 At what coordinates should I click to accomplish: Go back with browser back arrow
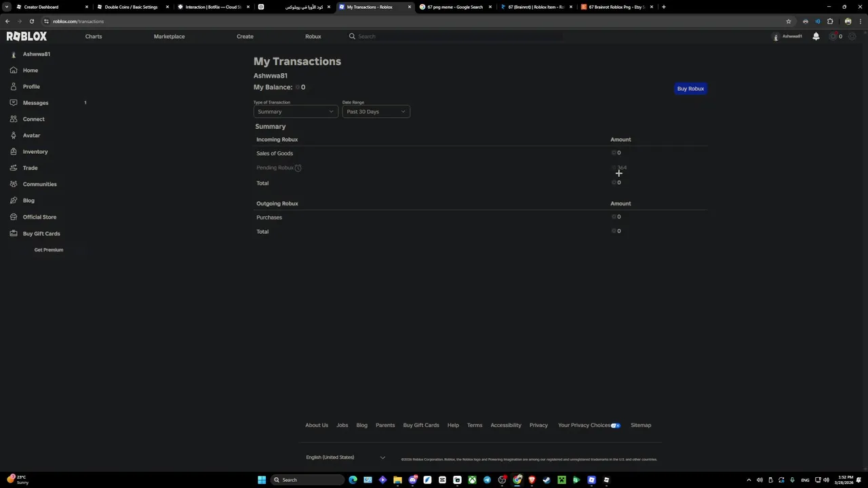click(7, 21)
